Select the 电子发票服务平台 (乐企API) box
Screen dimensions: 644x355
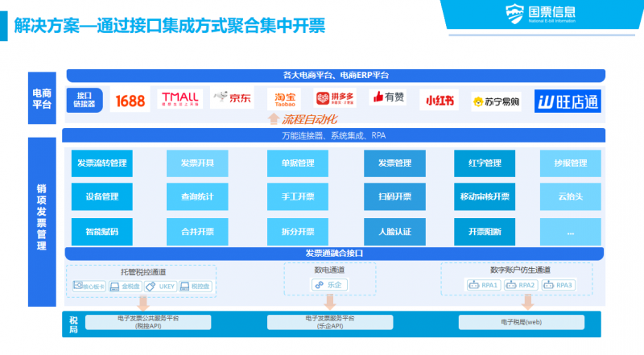click(330, 322)
